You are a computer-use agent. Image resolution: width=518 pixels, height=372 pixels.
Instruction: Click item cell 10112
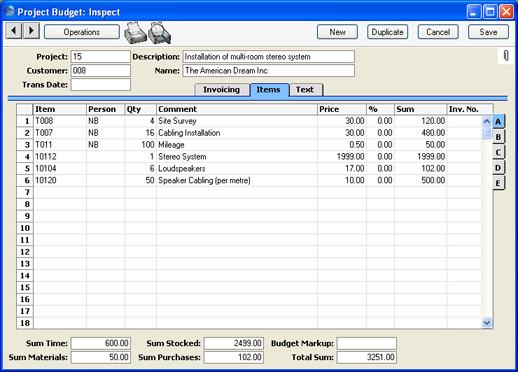coord(60,157)
